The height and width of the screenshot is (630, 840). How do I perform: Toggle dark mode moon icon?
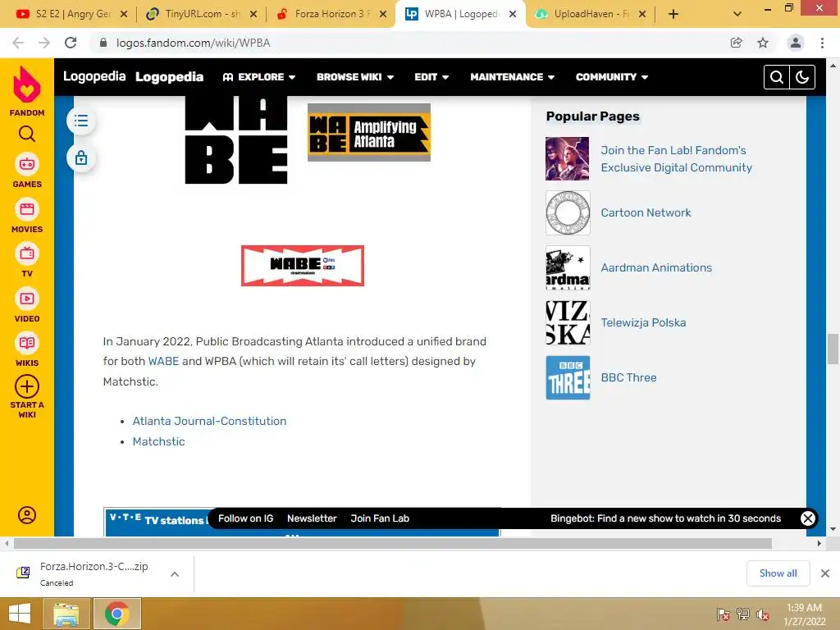point(802,77)
